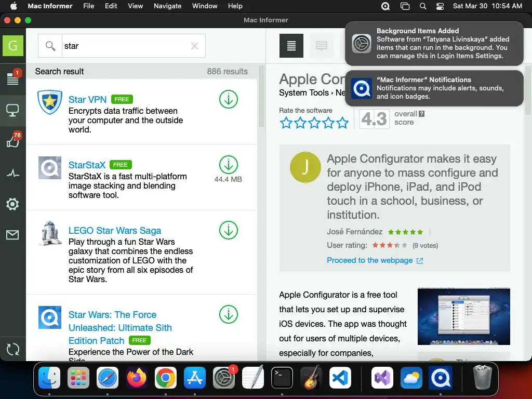Click the magnifier search icon in search box

click(50, 46)
